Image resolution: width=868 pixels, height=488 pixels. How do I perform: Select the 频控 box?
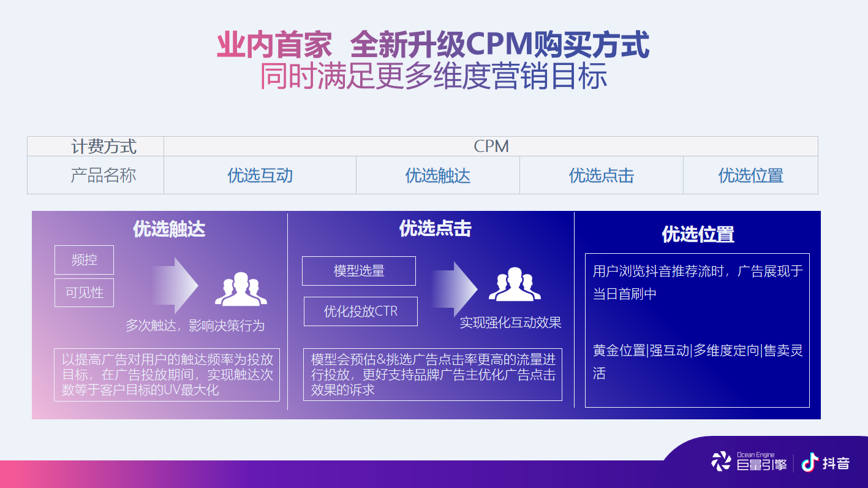click(85, 260)
